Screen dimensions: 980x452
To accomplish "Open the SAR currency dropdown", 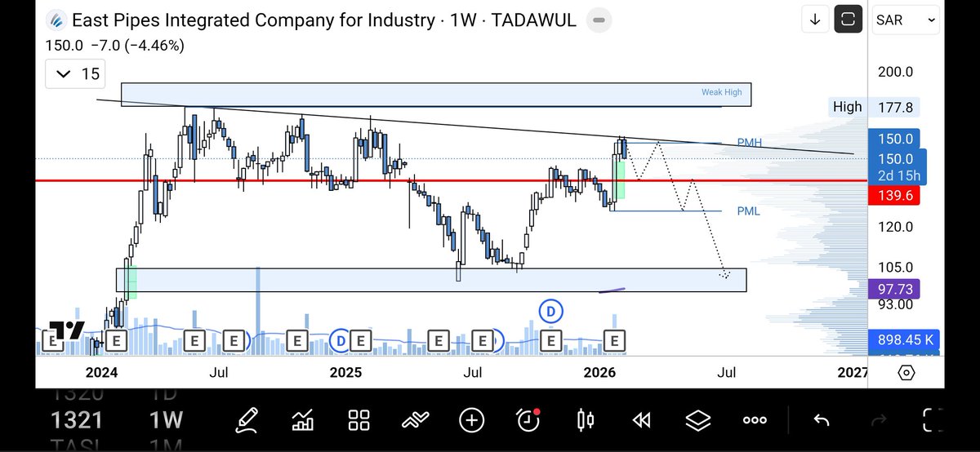I will 906,20.
